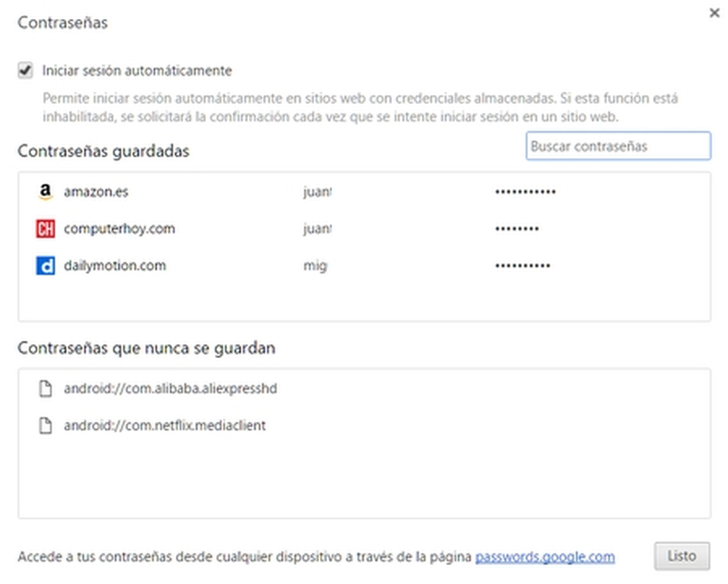Viewport: 728px width, 584px height.
Task: Click the username for dailymotion.com
Action: 315,266
